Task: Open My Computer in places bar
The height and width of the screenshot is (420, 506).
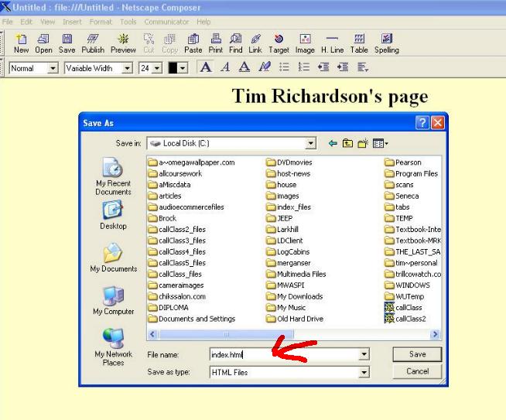Action: (113, 301)
